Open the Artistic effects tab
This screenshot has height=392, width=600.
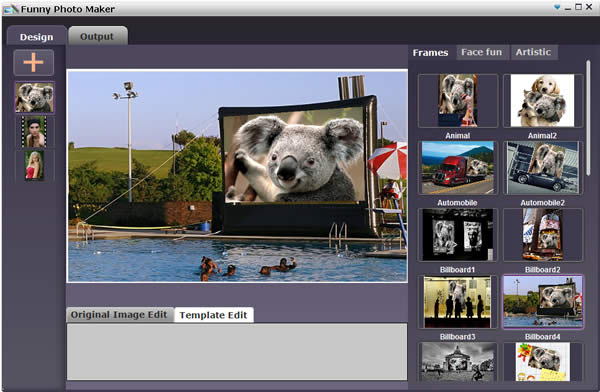pyautogui.click(x=533, y=52)
